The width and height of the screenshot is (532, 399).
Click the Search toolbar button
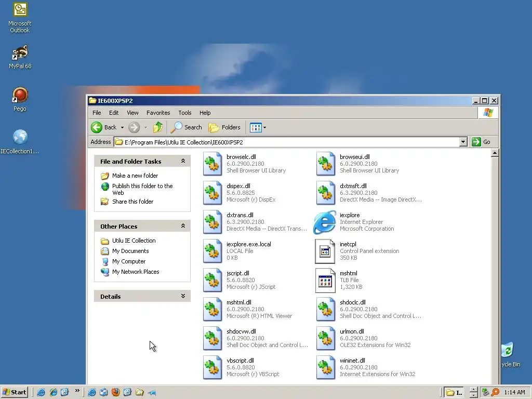(x=187, y=127)
